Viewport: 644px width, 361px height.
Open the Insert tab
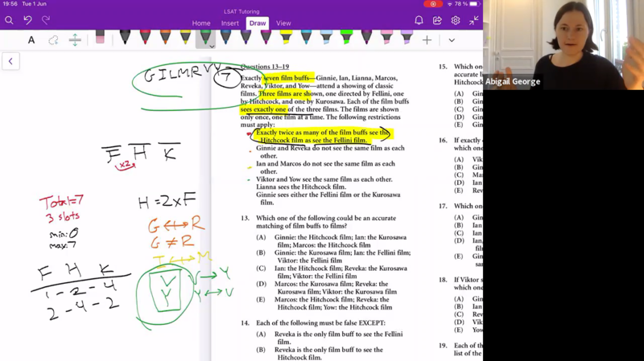(230, 23)
